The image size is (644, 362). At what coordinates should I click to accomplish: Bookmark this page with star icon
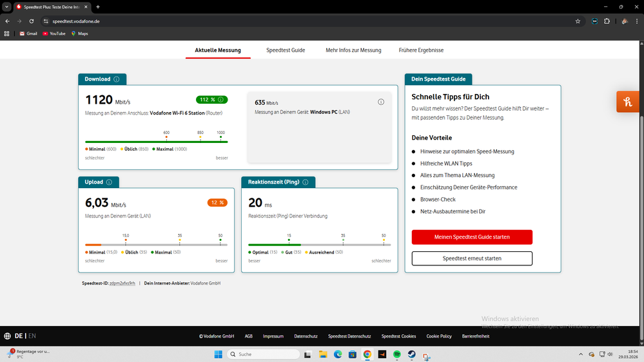(578, 21)
